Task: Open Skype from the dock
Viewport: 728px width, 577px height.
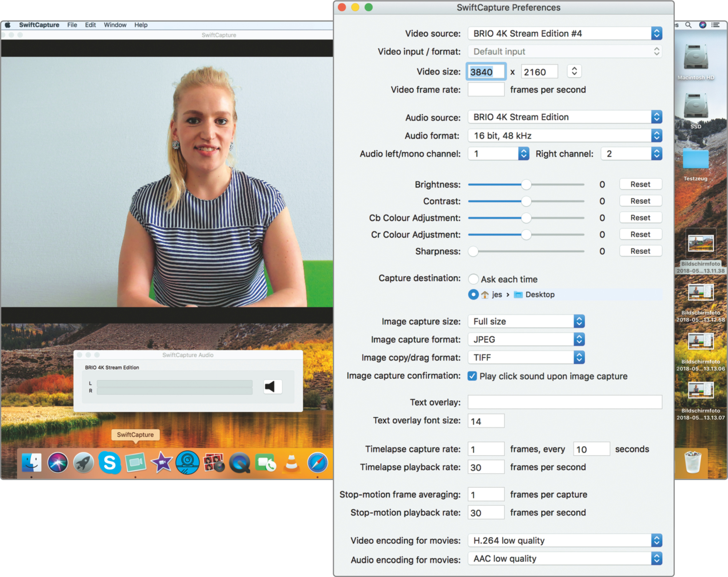Action: (110, 463)
